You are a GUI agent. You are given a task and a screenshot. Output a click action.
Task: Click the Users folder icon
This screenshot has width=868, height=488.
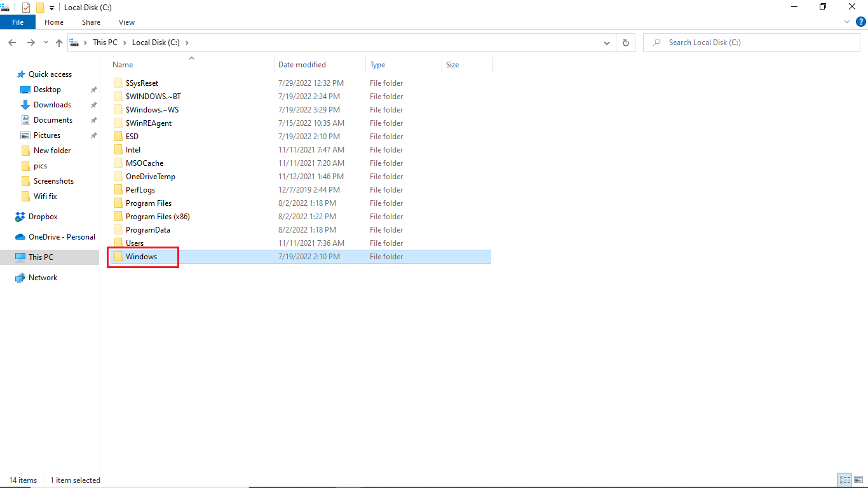118,243
